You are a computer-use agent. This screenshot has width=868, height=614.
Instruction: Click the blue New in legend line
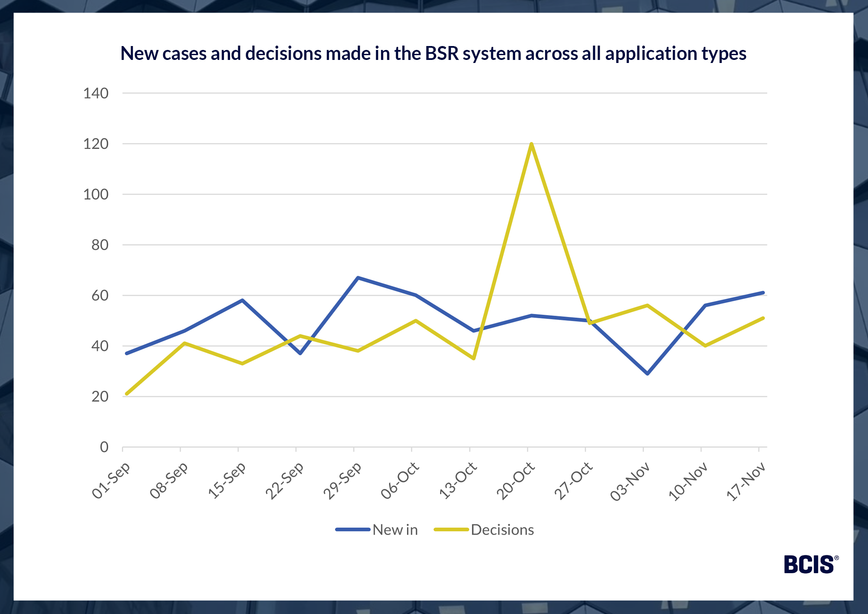pos(352,530)
